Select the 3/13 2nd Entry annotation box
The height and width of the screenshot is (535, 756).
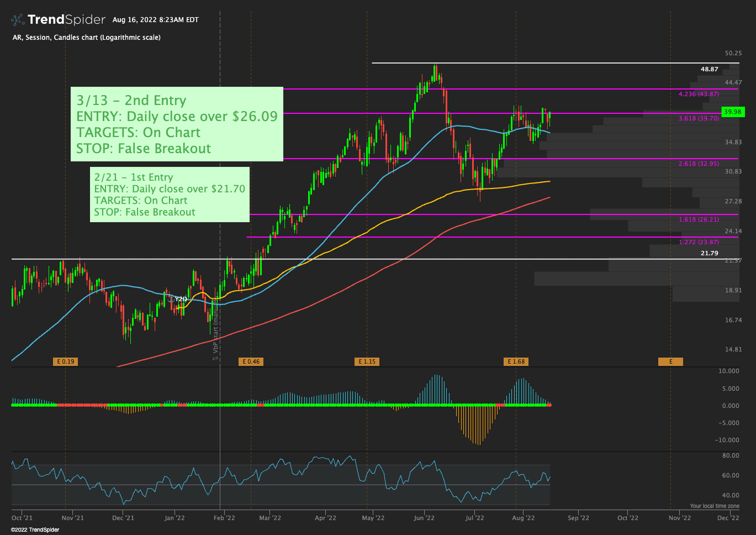click(177, 124)
